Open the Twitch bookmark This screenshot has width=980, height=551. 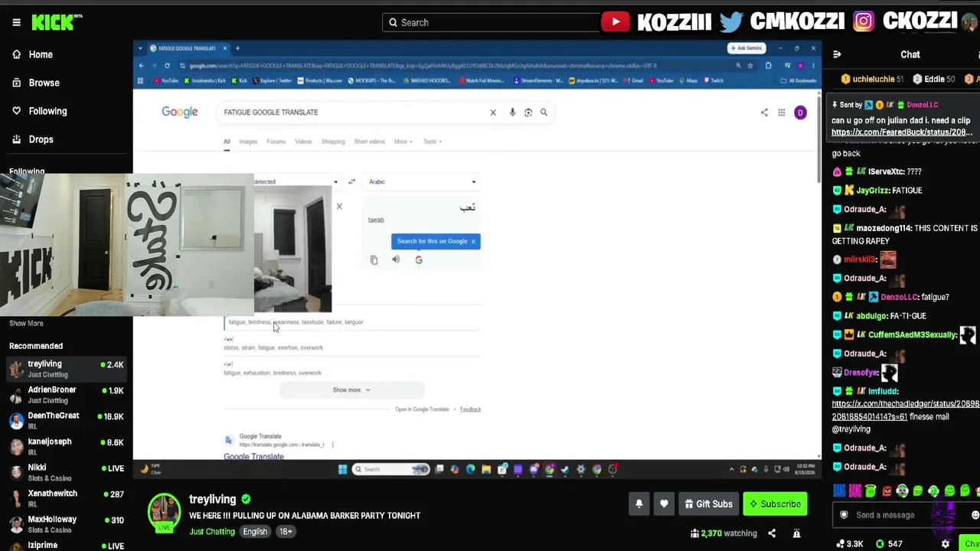point(714,80)
